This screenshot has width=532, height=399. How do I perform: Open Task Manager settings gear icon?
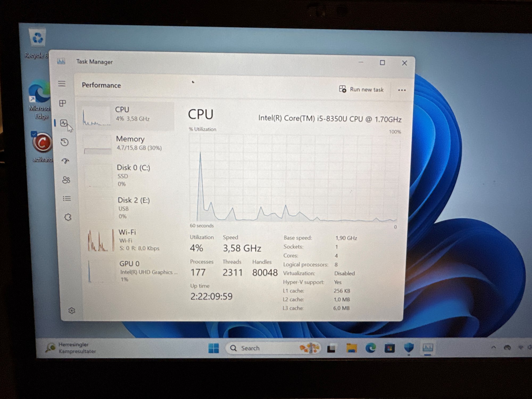[x=72, y=310]
